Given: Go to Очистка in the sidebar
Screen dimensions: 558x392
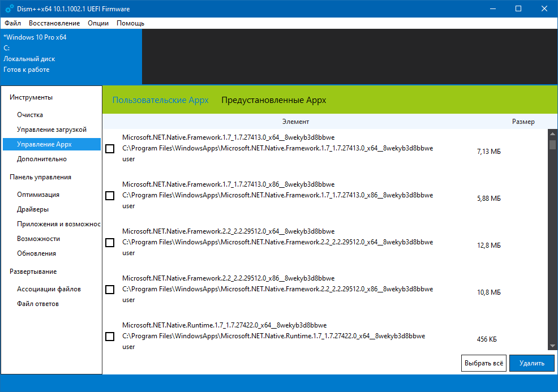Looking at the screenshot, I should [x=30, y=115].
